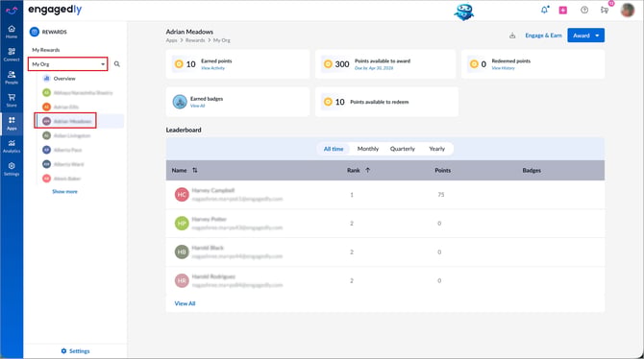644x359 pixels.
Task: Click HP avatar in leaderboard
Action: pos(182,224)
